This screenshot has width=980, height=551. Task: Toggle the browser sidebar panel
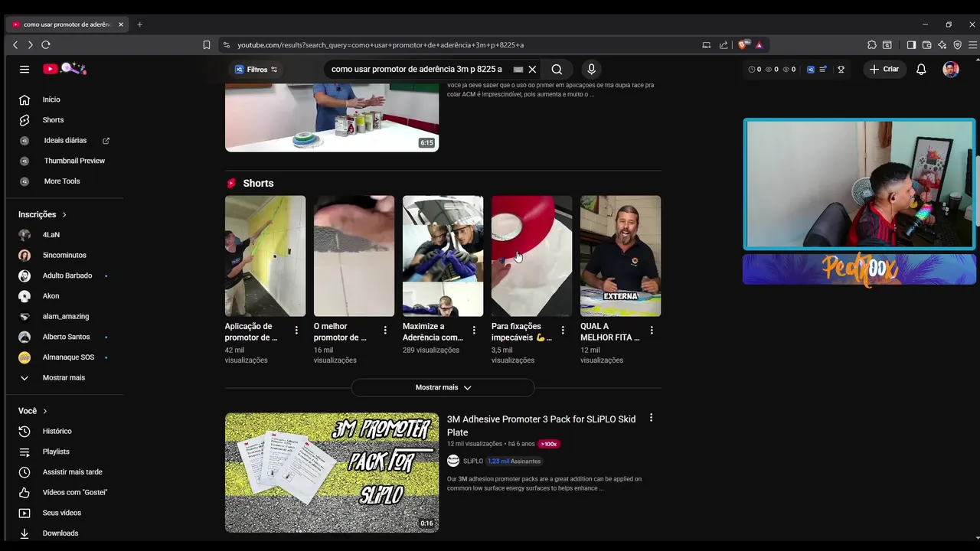(911, 45)
